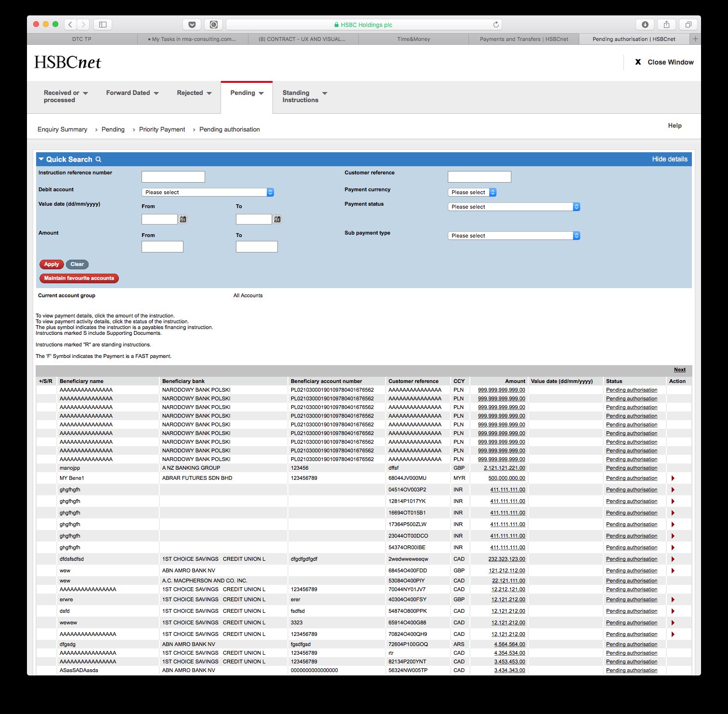728x714 pixels.
Task: Open the Debit account dropdown
Action: (x=208, y=192)
